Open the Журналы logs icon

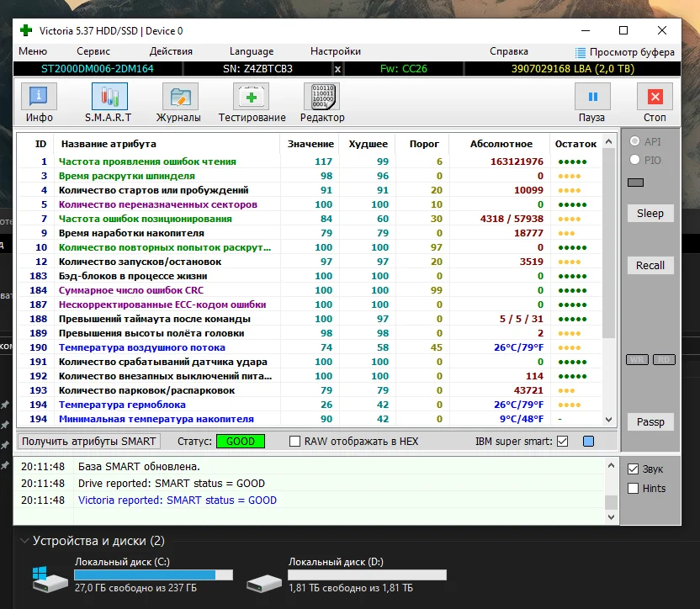(x=180, y=97)
